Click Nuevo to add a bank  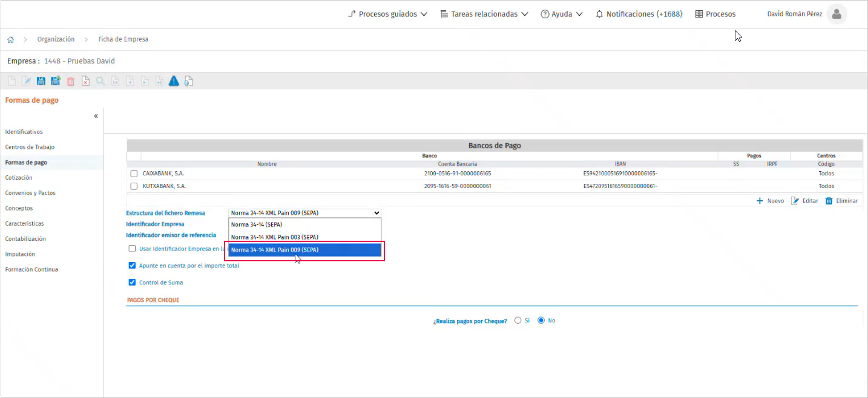(x=770, y=201)
